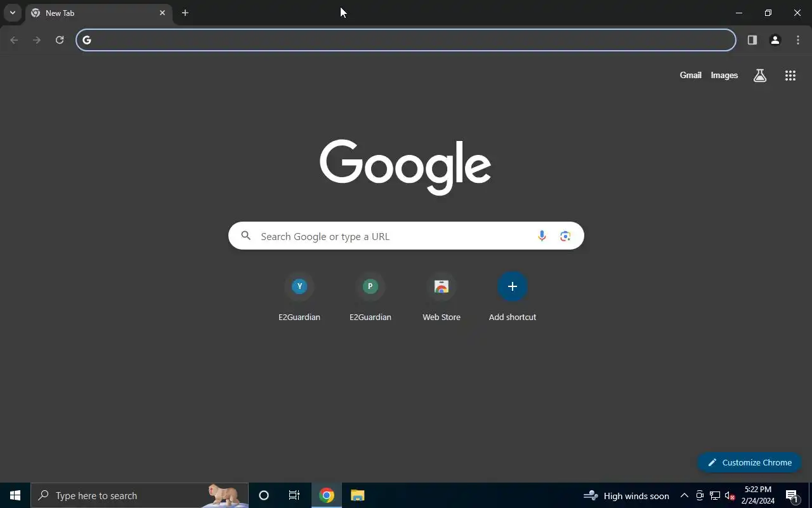Open the notification center icon
Viewport: 812px width, 508px height.
pos(792,495)
